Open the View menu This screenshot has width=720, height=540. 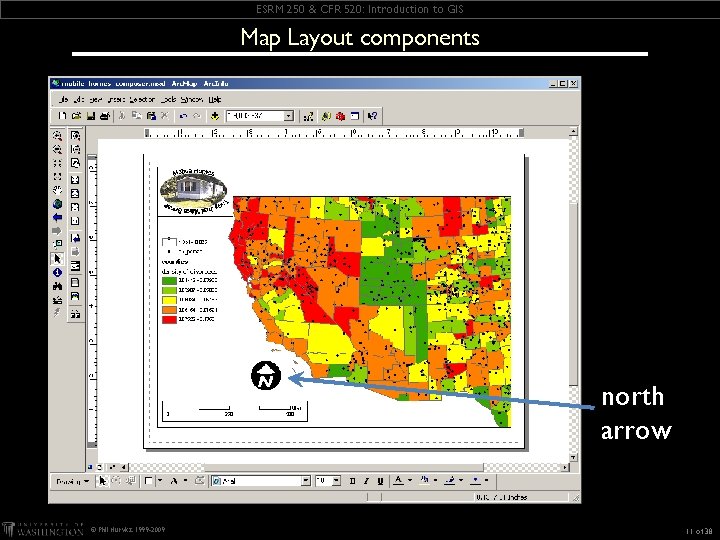[96, 100]
